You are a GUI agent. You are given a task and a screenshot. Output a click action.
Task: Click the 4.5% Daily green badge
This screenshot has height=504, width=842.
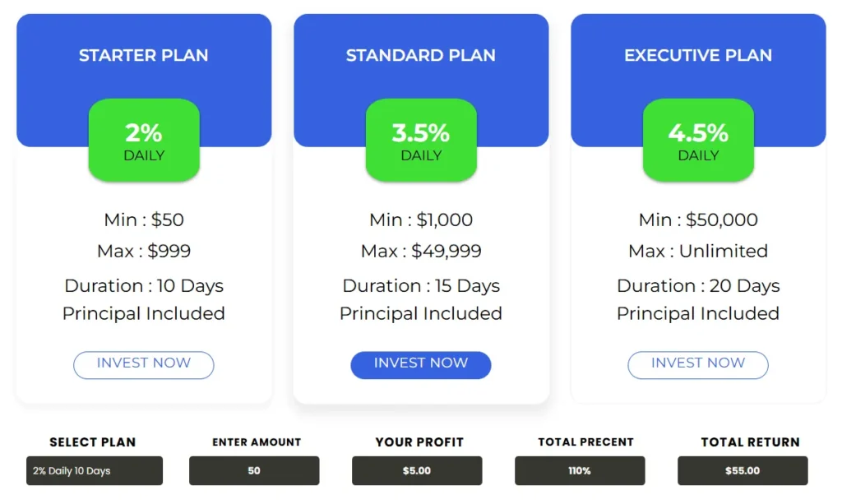click(x=698, y=141)
